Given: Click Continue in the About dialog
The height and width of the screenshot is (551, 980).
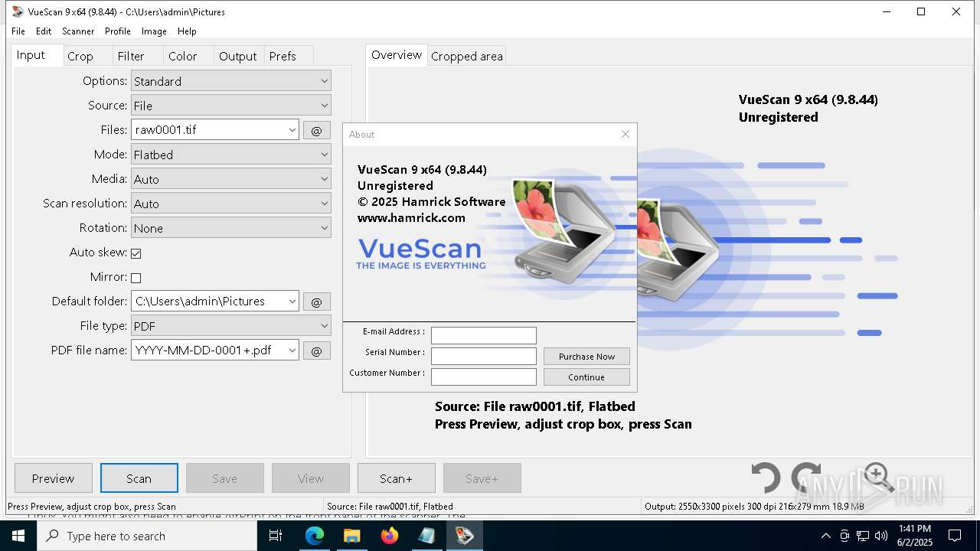Looking at the screenshot, I should 586,377.
